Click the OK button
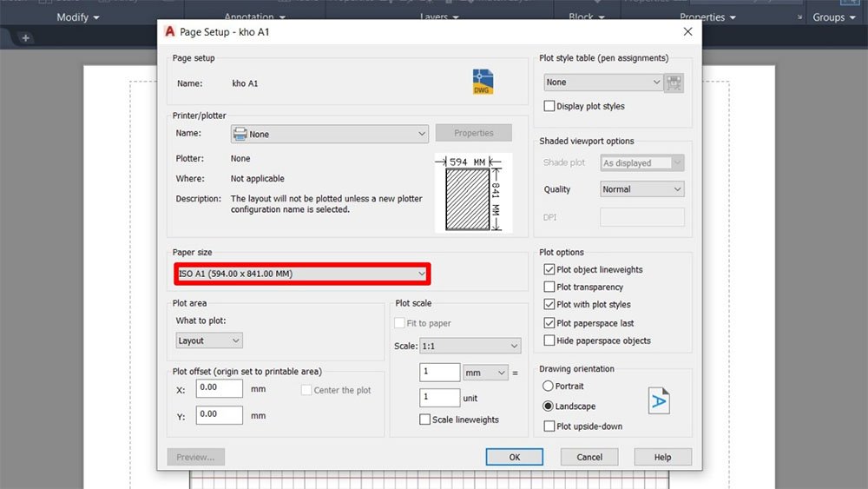Image resolution: width=868 pixels, height=489 pixels. (514, 457)
